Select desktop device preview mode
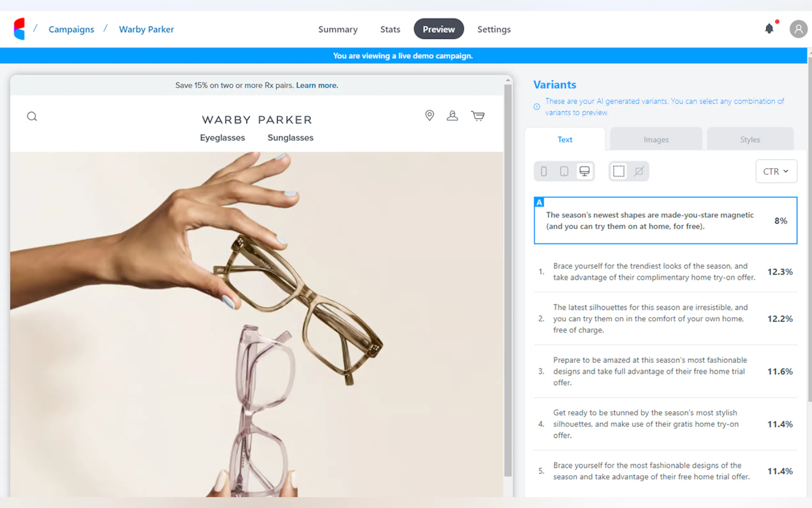 (584, 171)
